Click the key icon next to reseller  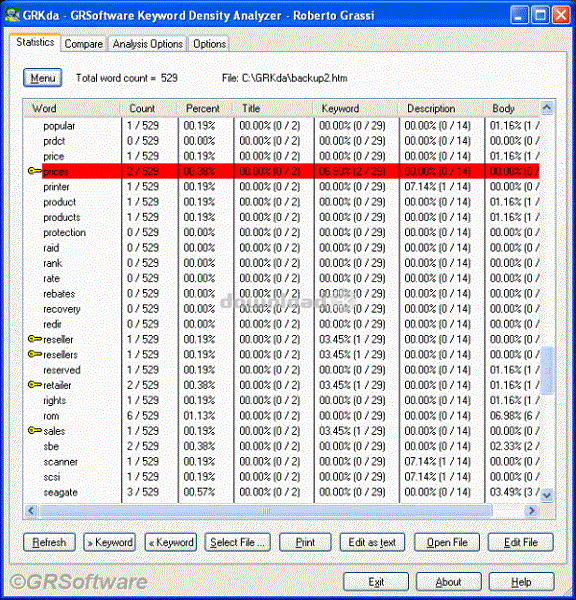pyautogui.click(x=35, y=339)
